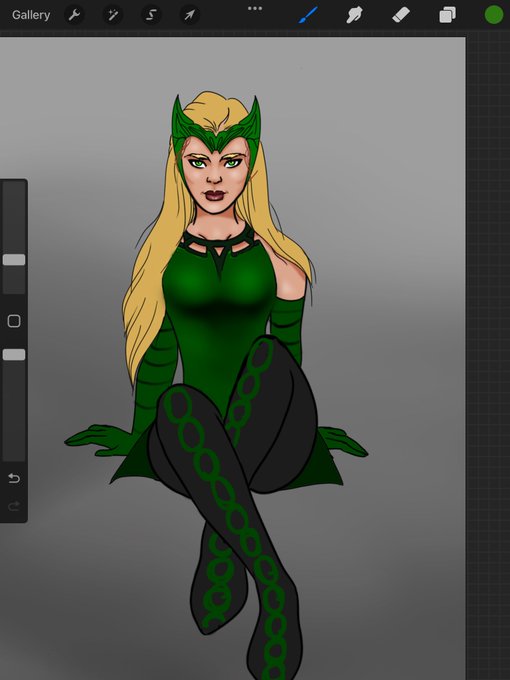Viewport: 510px width, 680px height.
Task: Select the Eraser tool
Action: click(x=401, y=15)
